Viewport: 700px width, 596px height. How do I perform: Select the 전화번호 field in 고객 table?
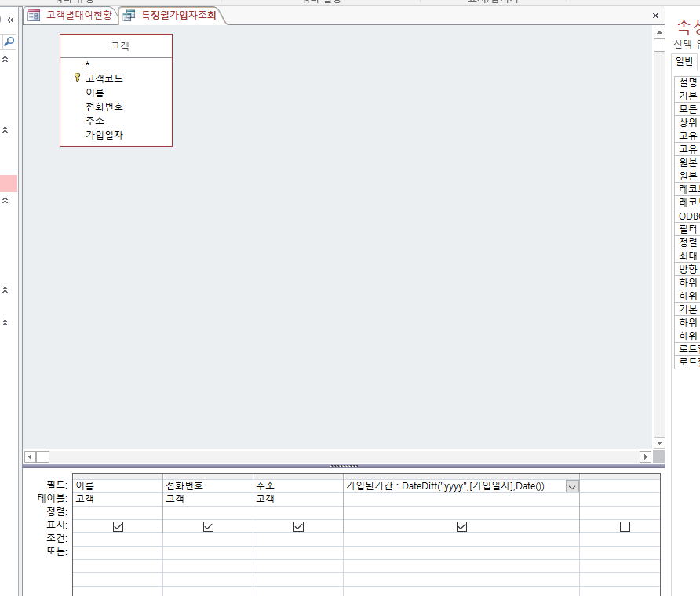tap(104, 107)
